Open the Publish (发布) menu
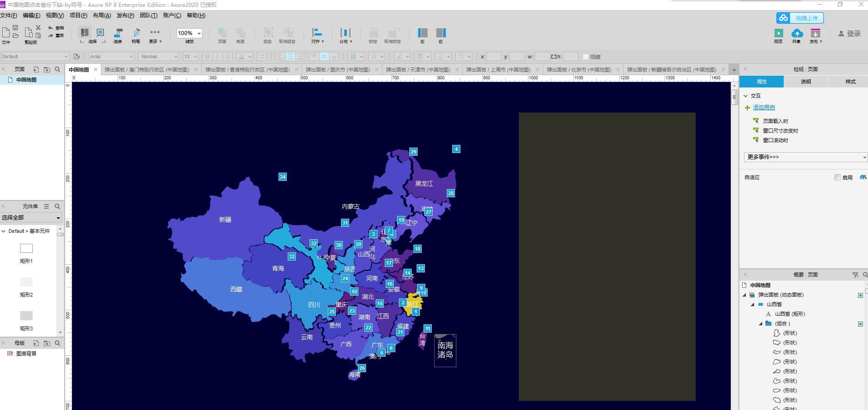 [125, 15]
